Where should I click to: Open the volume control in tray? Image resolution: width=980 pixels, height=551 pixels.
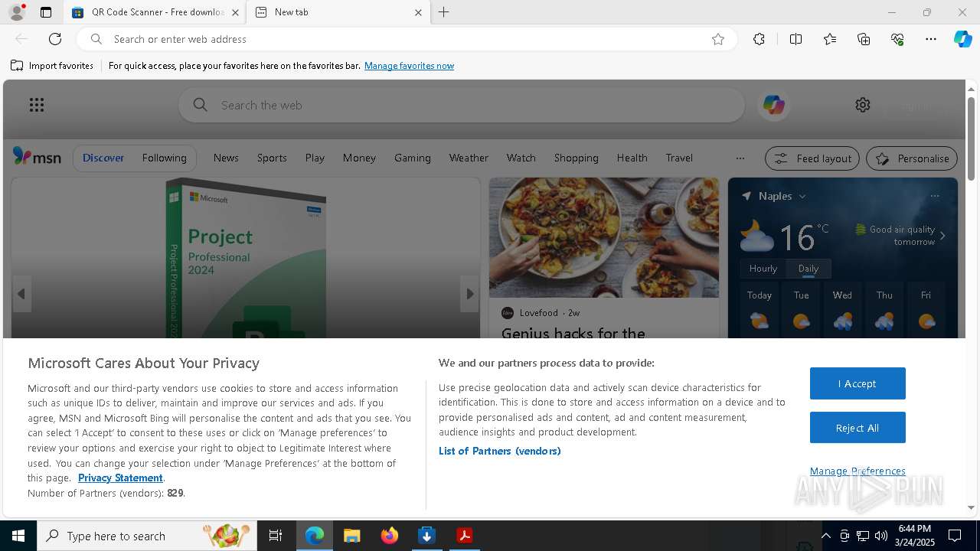[x=881, y=536]
